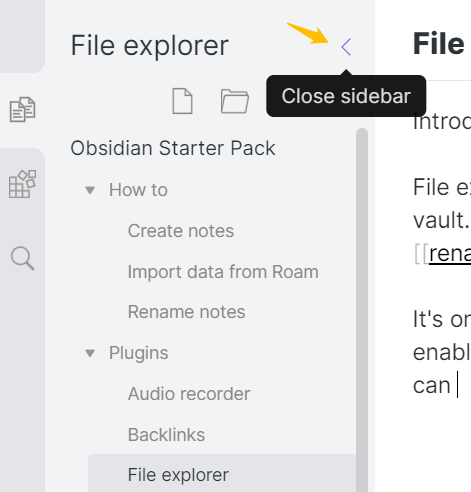Select the highlighted File explorer note

point(222,474)
